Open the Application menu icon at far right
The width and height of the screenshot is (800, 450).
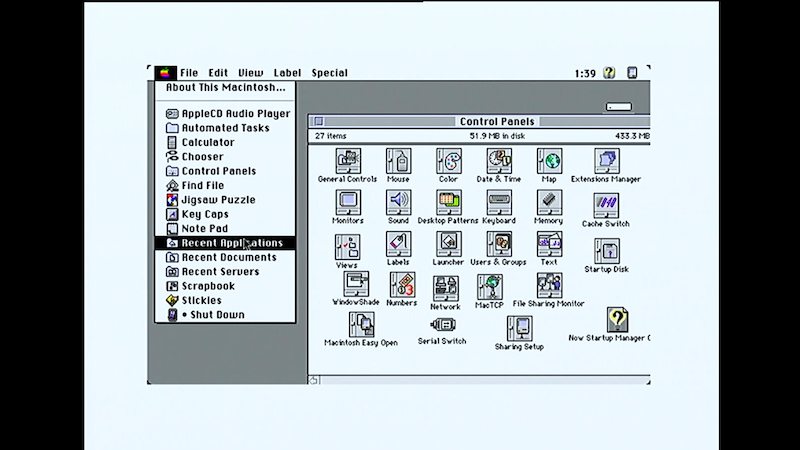coord(632,73)
